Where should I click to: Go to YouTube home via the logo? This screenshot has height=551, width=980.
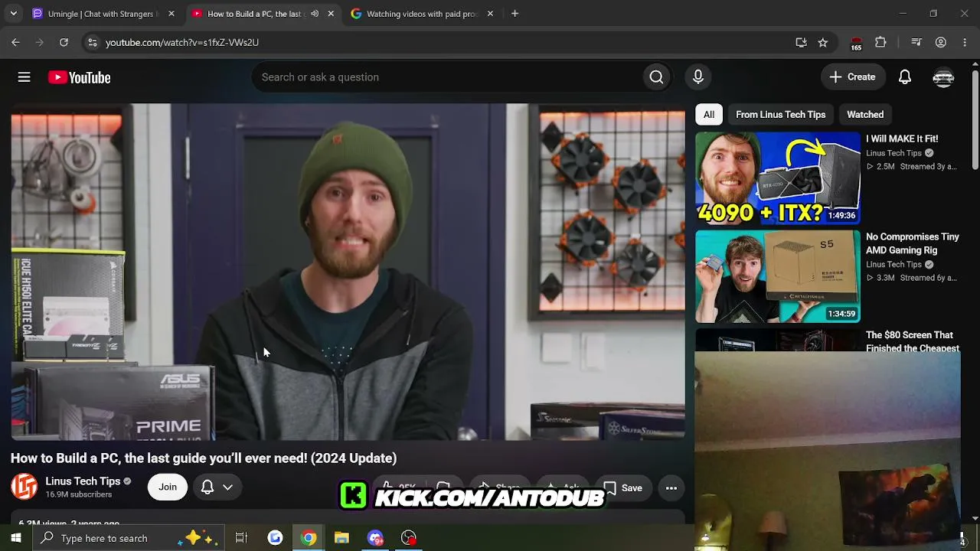point(80,77)
